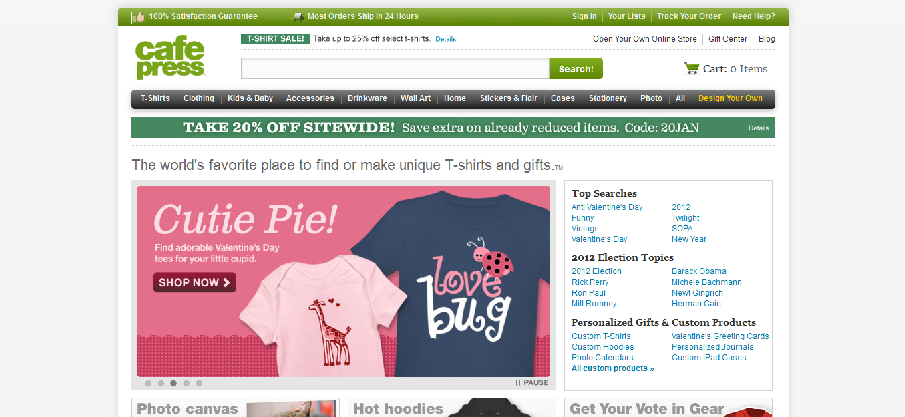Click Design Your Own in navigation
Screen dimensions: 905x417
730,98
